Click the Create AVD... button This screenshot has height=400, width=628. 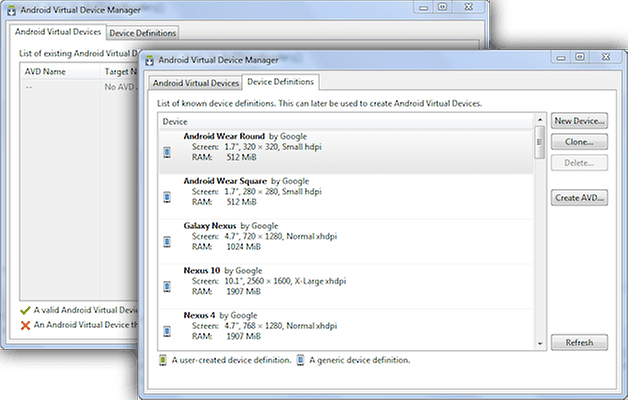[579, 198]
